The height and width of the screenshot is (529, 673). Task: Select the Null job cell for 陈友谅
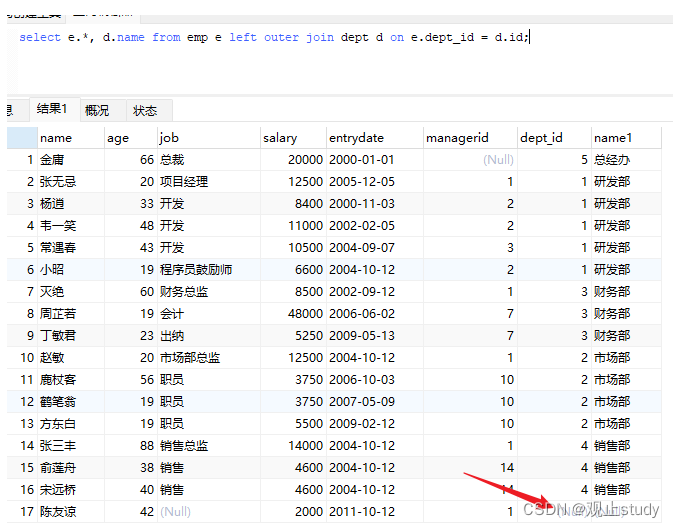[209, 511]
